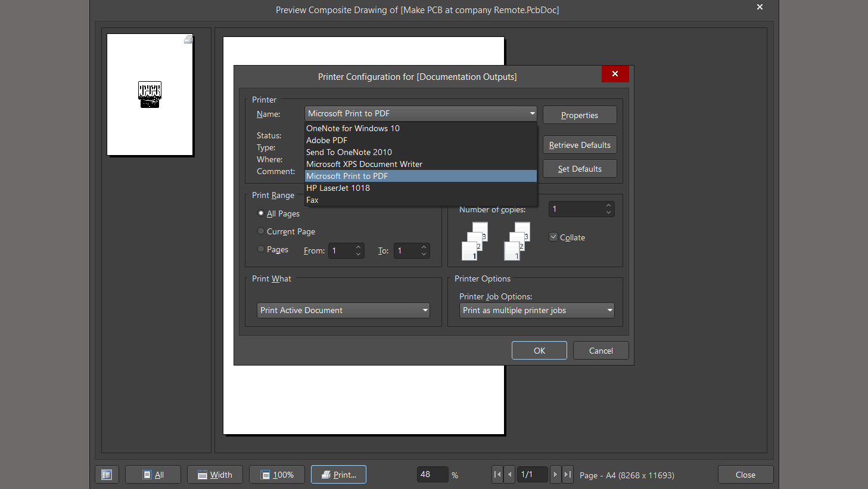Collapse the printer Name dropdown
This screenshot has width=868, height=489.
[531, 113]
